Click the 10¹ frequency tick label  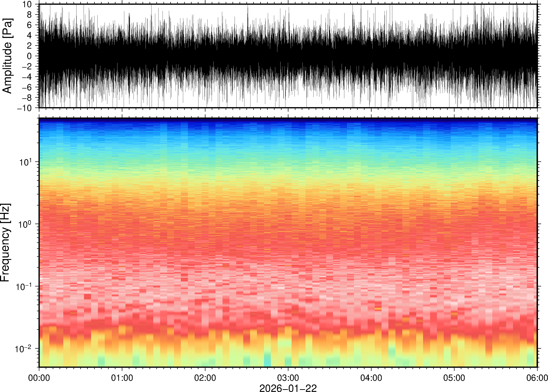25,162
